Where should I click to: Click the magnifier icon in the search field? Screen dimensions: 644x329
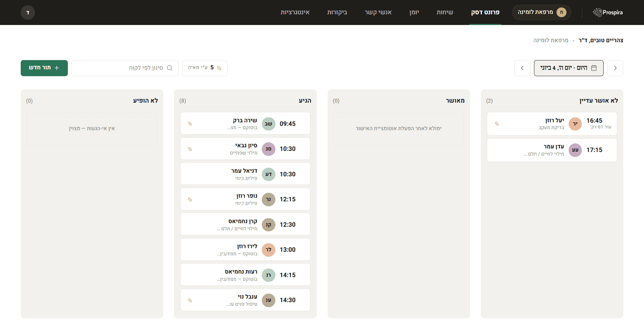170,68
